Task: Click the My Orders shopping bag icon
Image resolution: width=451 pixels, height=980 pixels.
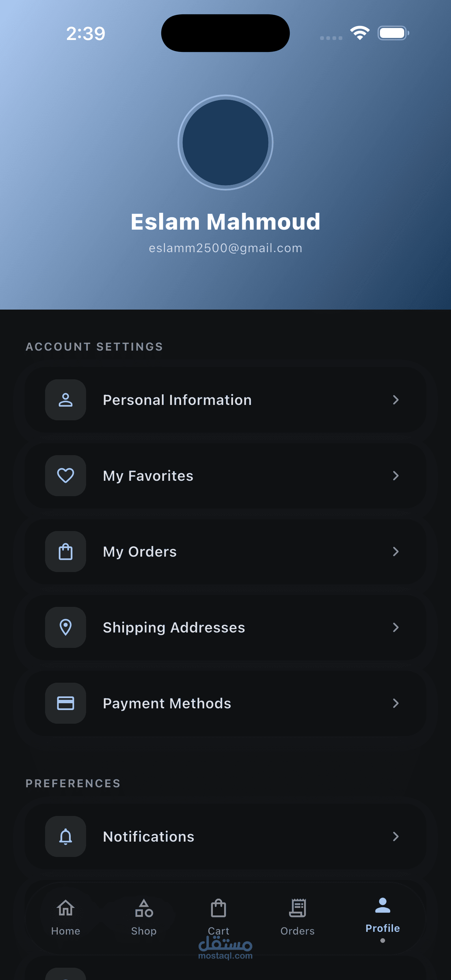Action: click(x=65, y=551)
